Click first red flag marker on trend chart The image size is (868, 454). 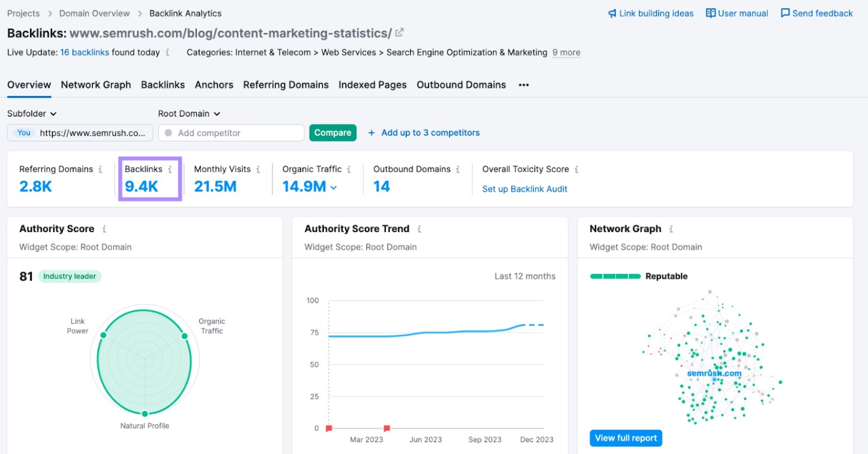tap(329, 428)
